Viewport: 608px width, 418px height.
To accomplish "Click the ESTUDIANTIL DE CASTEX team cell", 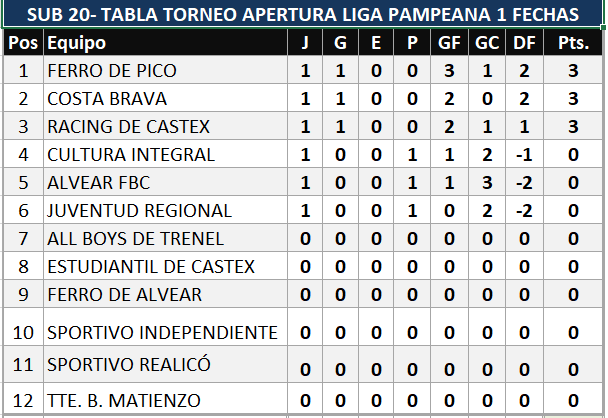I will pos(150,267).
